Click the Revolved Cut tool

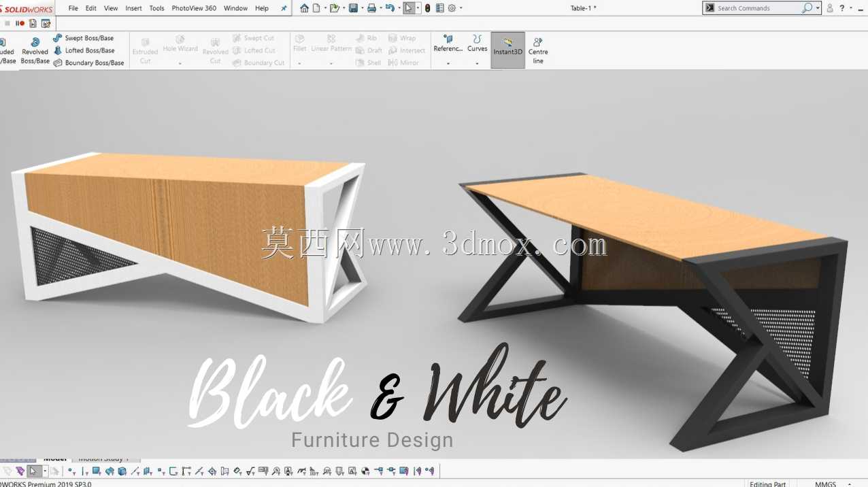(215, 51)
